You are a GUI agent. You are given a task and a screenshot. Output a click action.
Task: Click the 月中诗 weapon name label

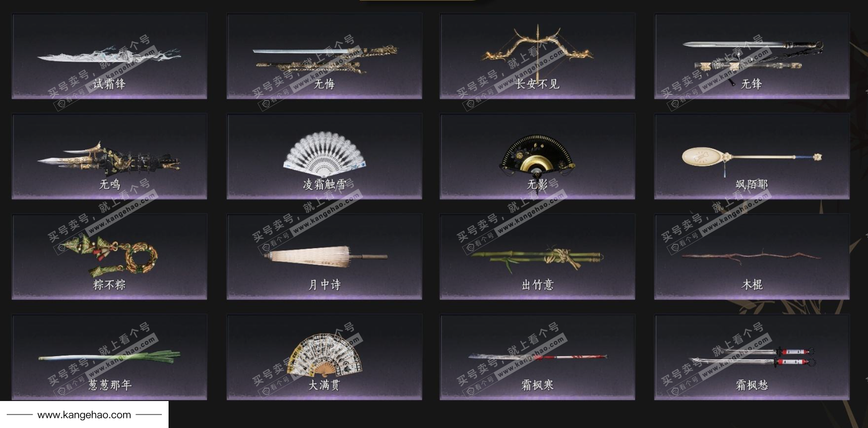(x=324, y=284)
